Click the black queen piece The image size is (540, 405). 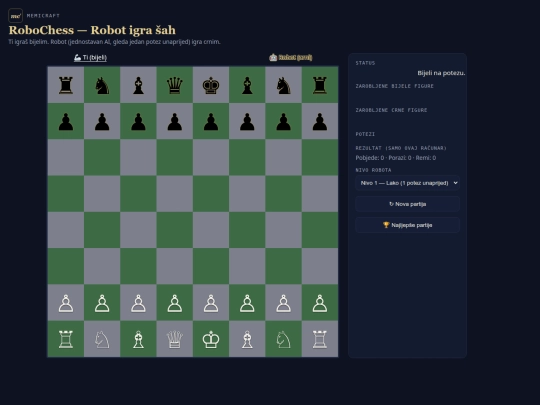click(175, 85)
